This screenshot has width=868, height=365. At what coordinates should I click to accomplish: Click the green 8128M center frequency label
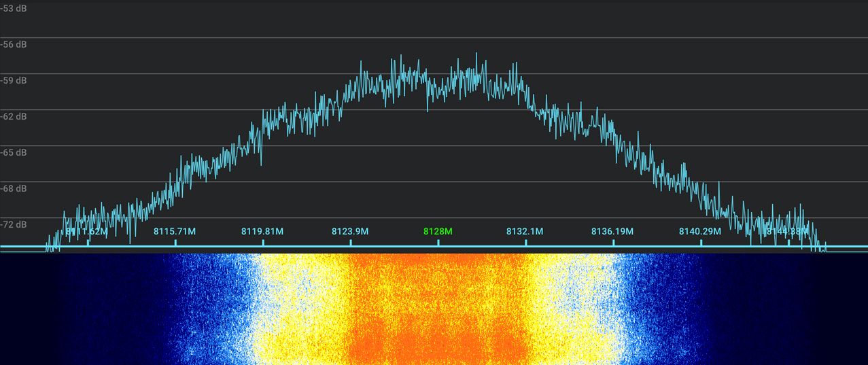click(x=438, y=232)
